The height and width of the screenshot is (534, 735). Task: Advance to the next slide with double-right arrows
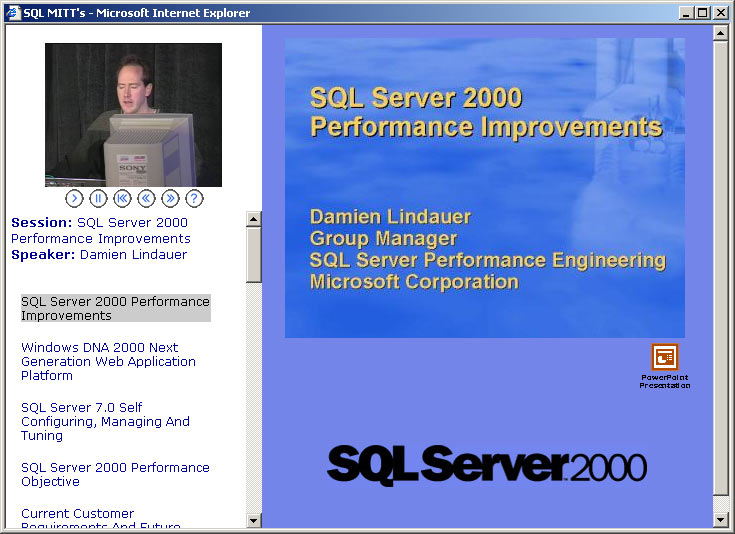coord(170,198)
